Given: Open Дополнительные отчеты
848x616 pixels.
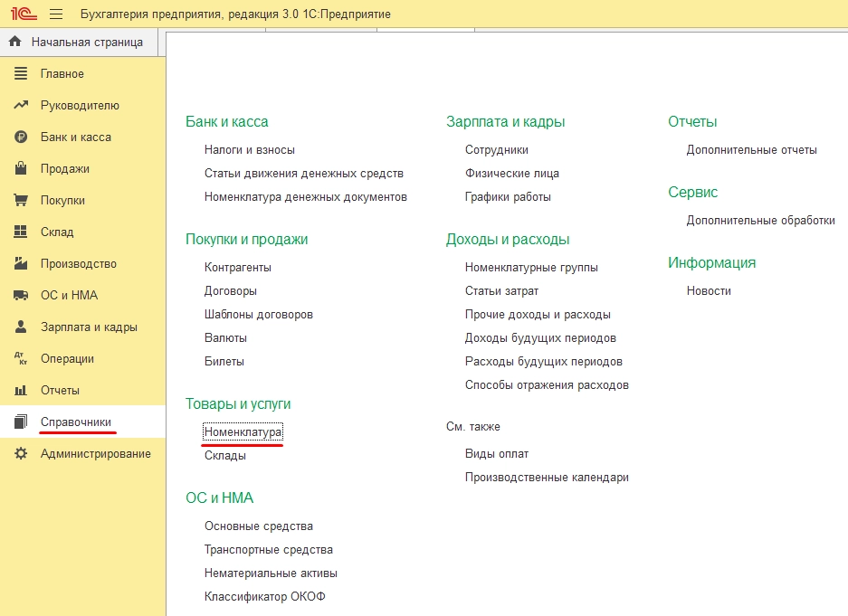Looking at the screenshot, I should pyautogui.click(x=751, y=149).
